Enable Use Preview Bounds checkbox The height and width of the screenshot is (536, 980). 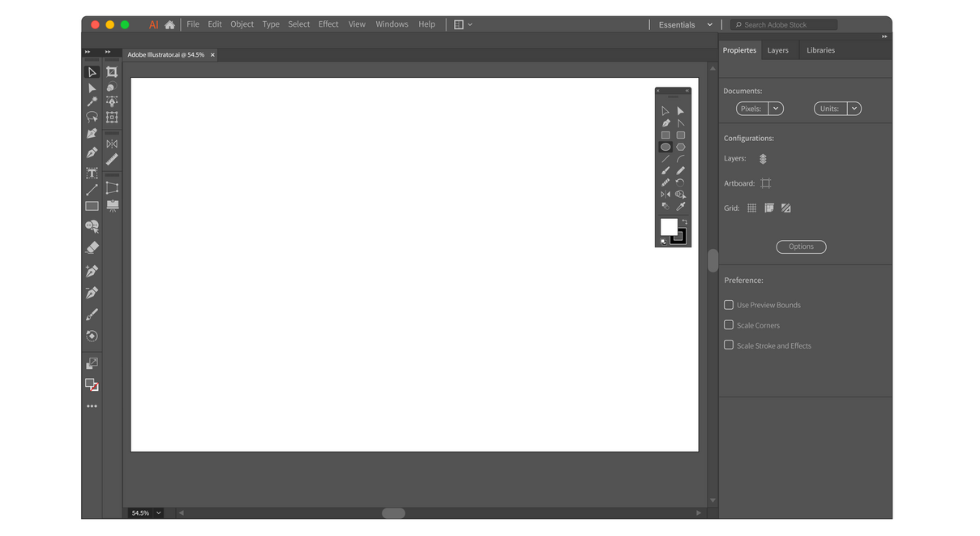click(x=729, y=305)
